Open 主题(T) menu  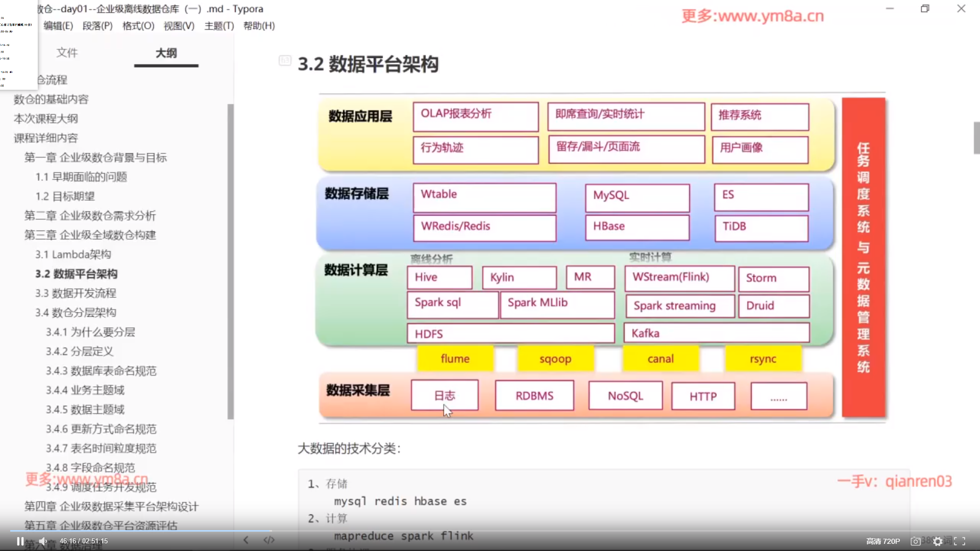[x=219, y=26]
